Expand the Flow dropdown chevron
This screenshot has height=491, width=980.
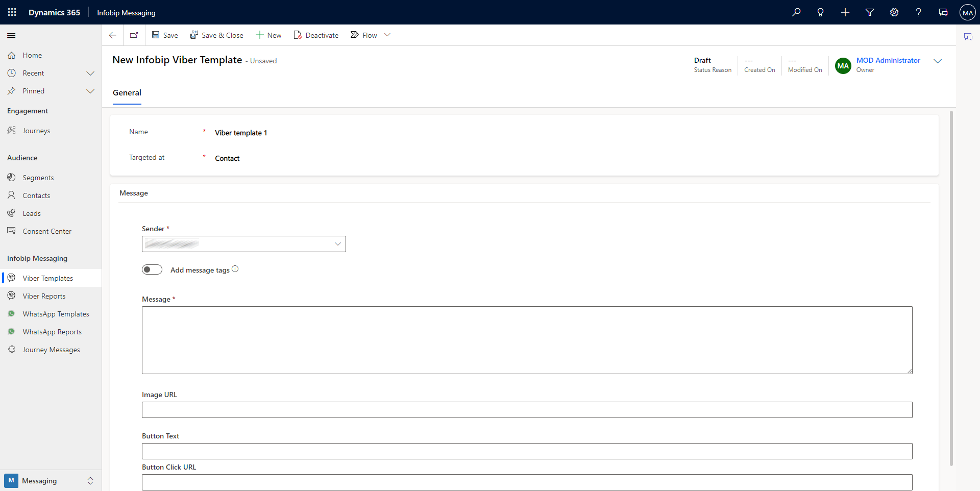point(387,35)
